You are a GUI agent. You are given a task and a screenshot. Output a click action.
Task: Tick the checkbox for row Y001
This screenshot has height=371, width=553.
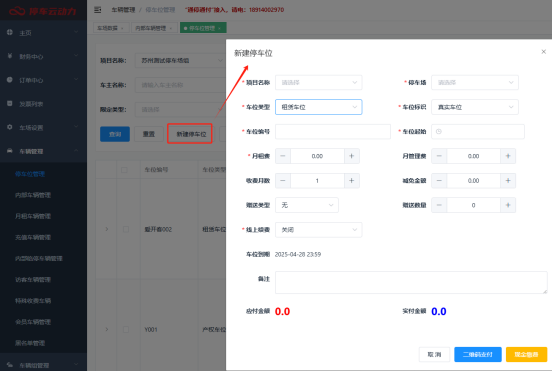tap(126, 330)
